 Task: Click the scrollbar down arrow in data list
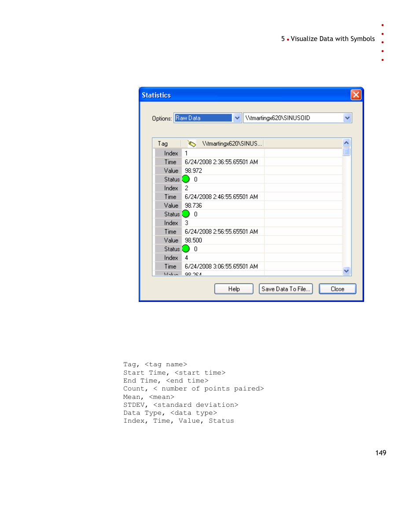tap(346, 271)
